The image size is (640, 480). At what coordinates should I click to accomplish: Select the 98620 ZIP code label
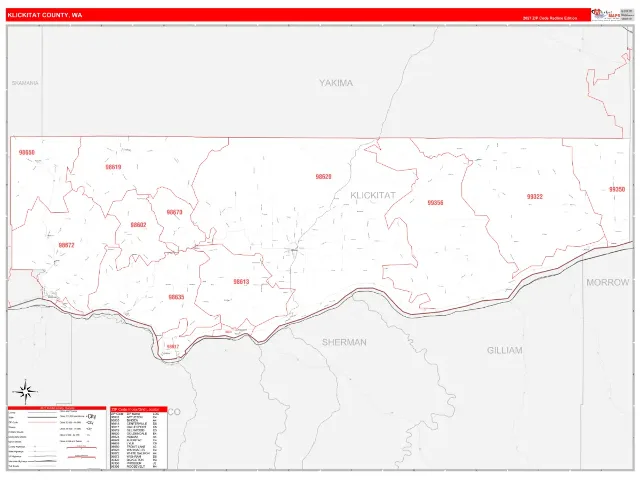pos(323,177)
